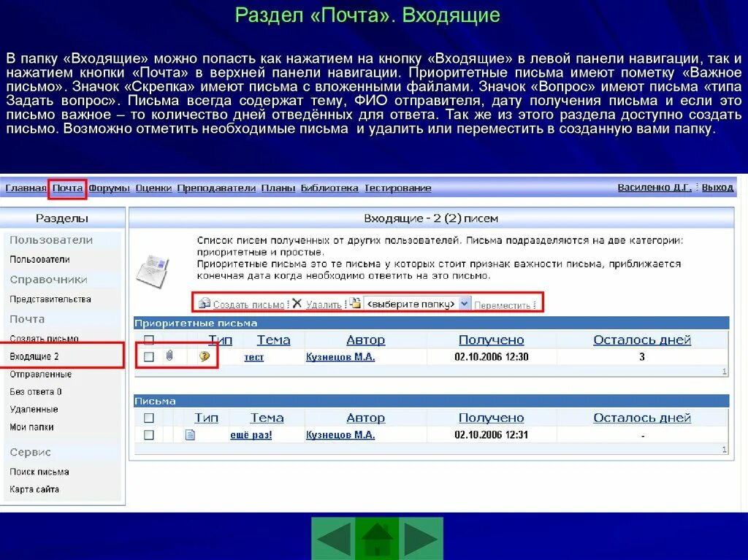Open Создать письмо in the sidebar
This screenshot has width=748, height=560.
(44, 338)
